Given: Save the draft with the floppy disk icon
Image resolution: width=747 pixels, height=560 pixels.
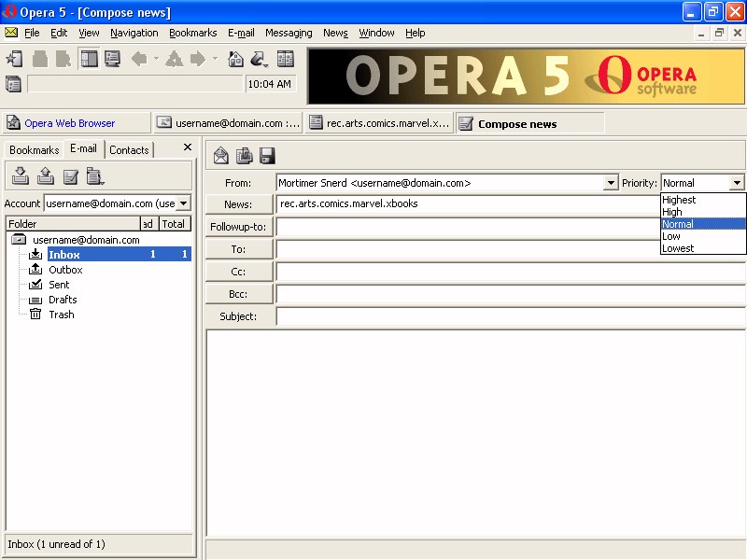Looking at the screenshot, I should click(267, 156).
